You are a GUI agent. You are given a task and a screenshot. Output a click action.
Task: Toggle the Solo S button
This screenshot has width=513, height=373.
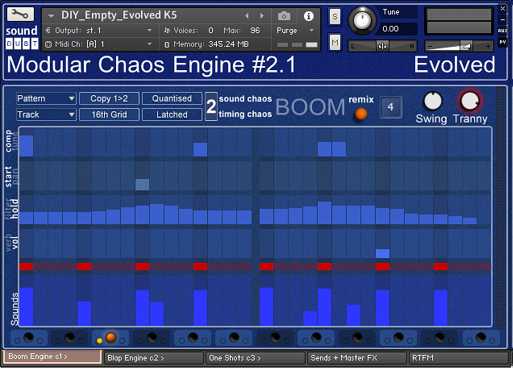tap(335, 17)
